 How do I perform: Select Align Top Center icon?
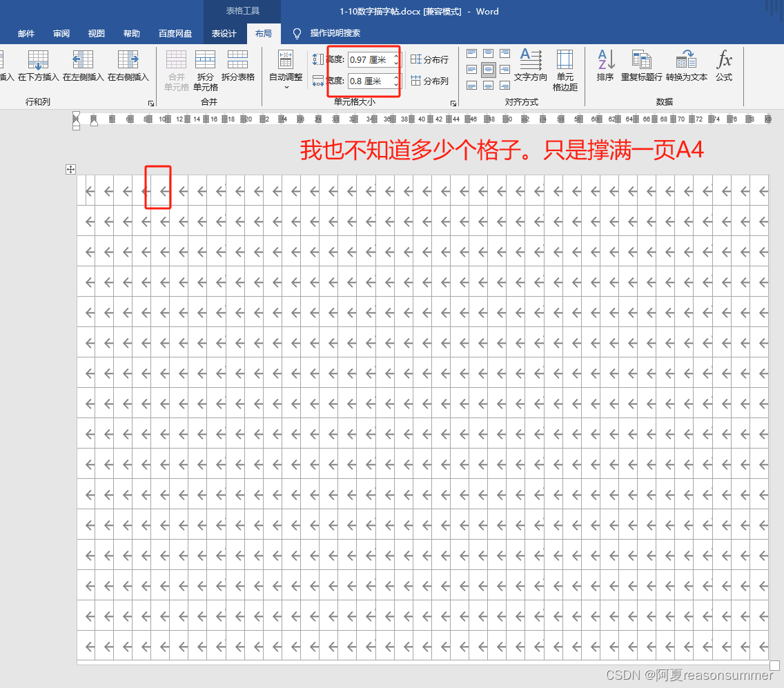pos(489,54)
